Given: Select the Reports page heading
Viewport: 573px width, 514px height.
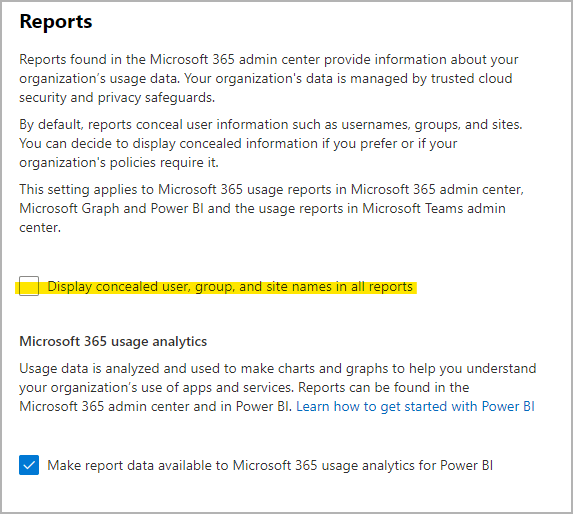Looking at the screenshot, I should pyautogui.click(x=56, y=22).
